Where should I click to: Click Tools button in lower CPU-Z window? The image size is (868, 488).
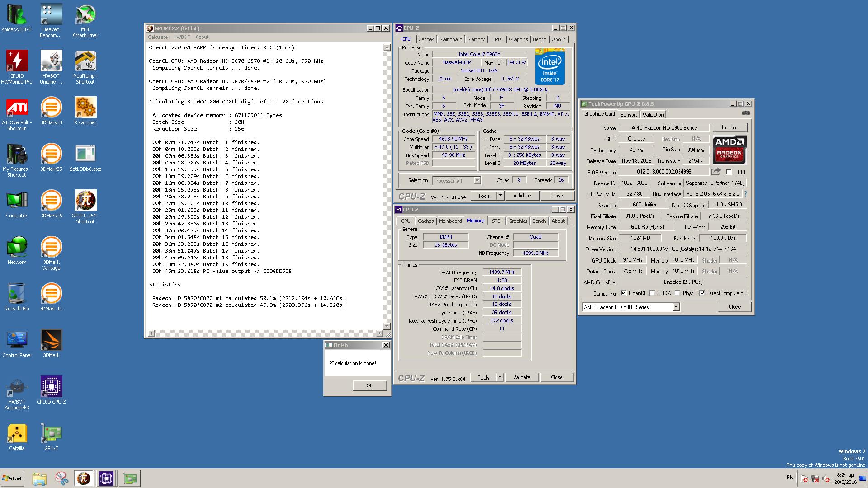(x=483, y=377)
